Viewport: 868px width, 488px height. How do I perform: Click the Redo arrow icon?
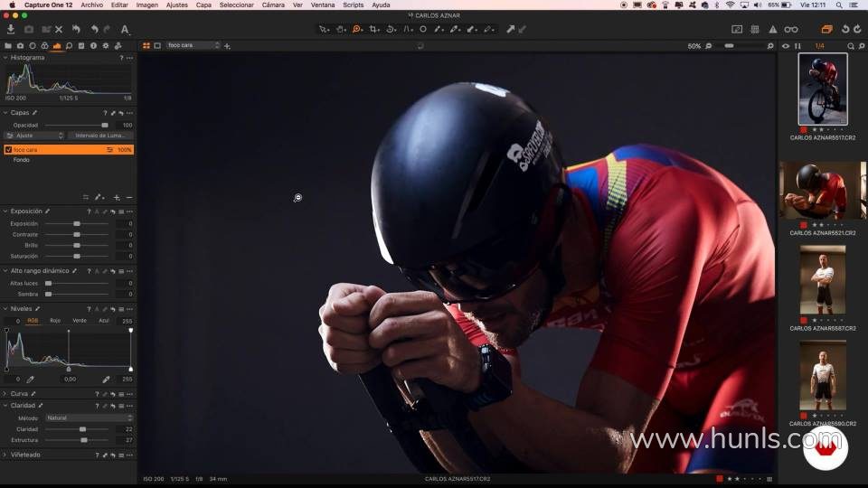pos(107,29)
